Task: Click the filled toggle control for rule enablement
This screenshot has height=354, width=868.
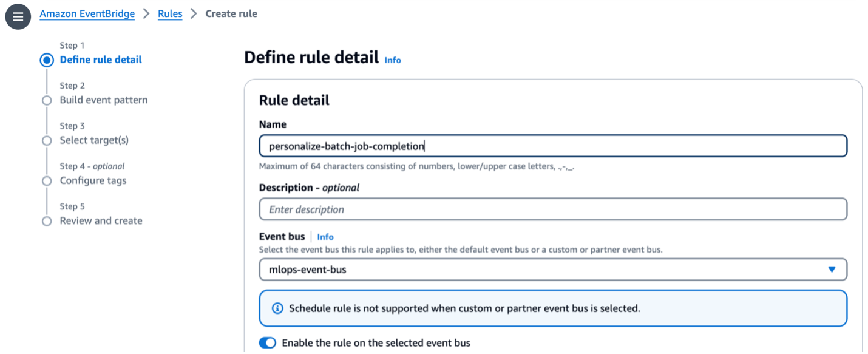Action: pyautogui.click(x=268, y=342)
